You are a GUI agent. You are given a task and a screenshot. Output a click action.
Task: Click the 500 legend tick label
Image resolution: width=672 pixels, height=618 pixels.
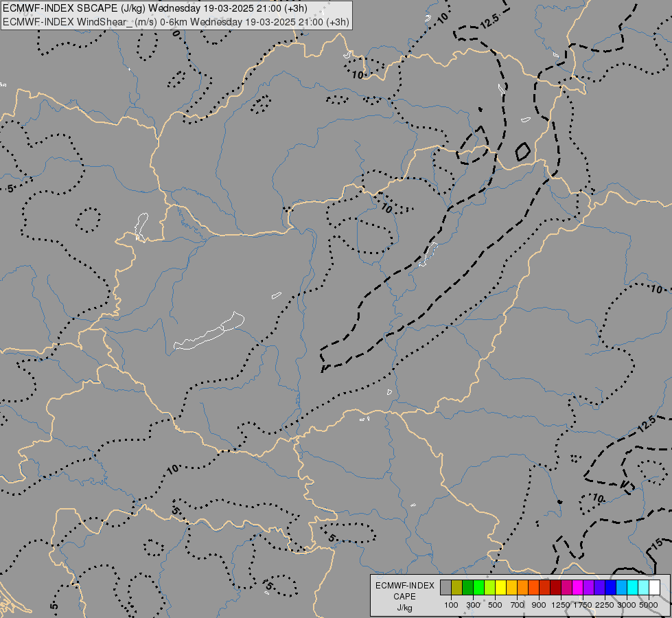495,605
